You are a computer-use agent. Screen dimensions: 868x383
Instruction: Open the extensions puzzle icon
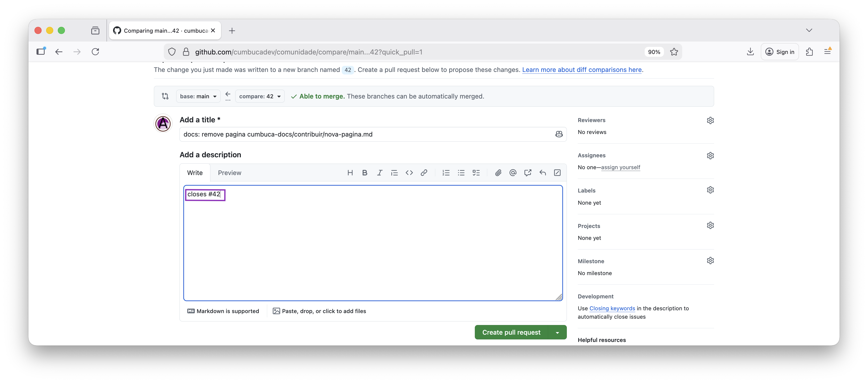(809, 52)
